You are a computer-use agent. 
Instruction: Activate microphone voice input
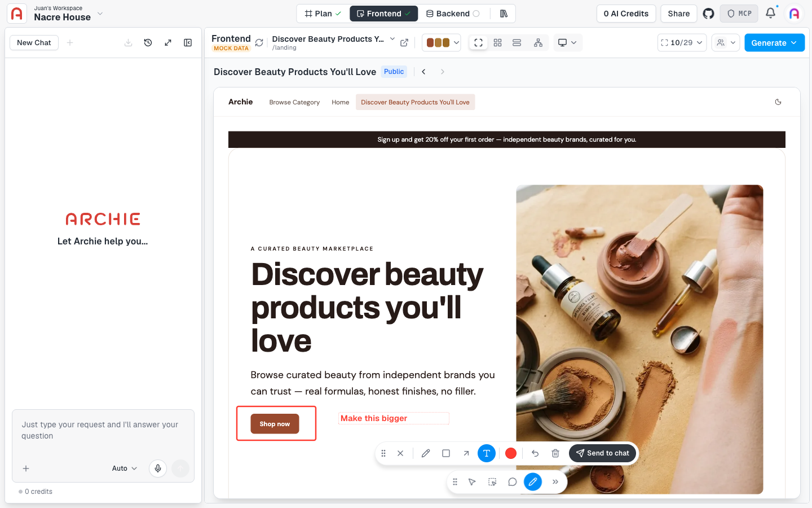click(158, 468)
